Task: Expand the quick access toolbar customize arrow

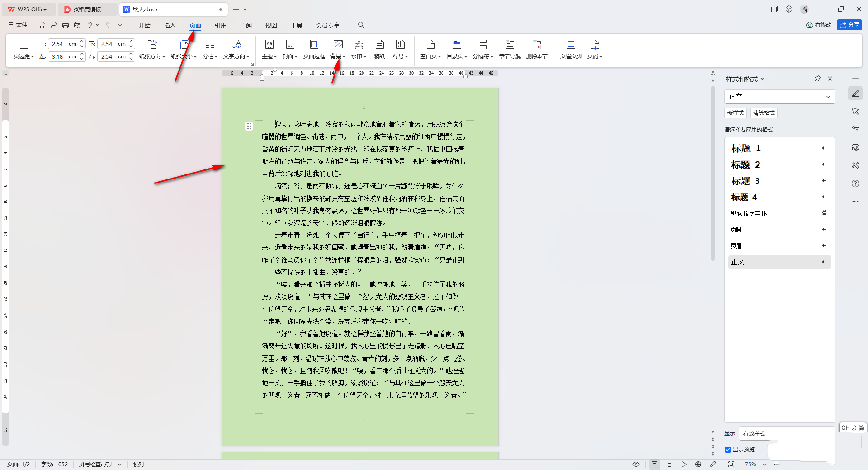Action: point(120,25)
